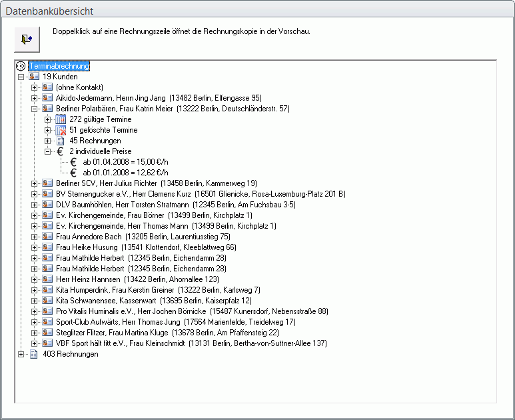This screenshot has height=420, width=515.
Task: Click the exit door icon button
Action: coord(27,39)
